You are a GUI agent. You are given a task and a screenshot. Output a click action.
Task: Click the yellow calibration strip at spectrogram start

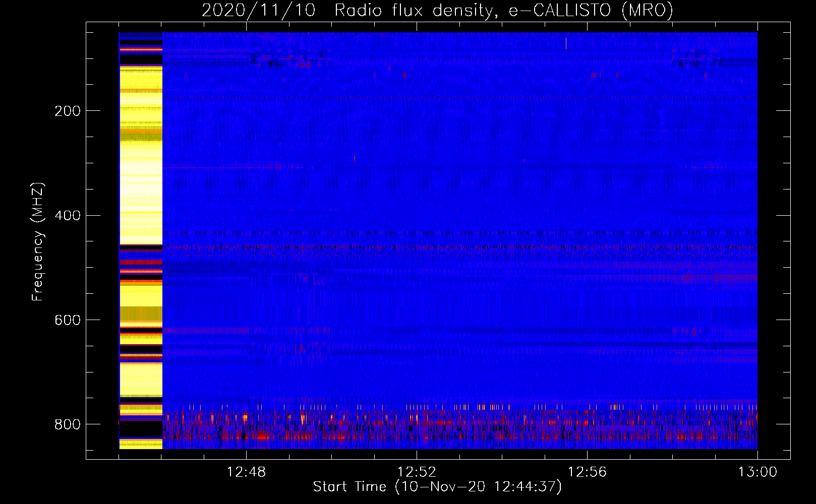coord(141,240)
